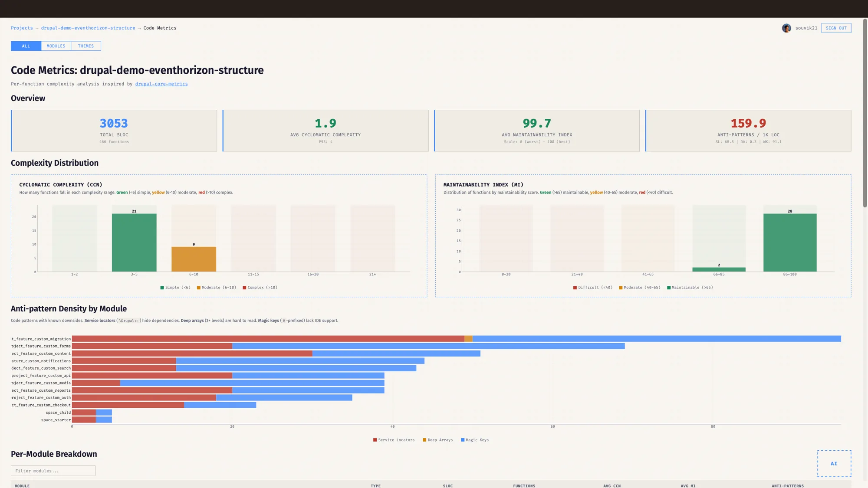Click the feature_custom_checkout anti-pattern bar

point(164,405)
